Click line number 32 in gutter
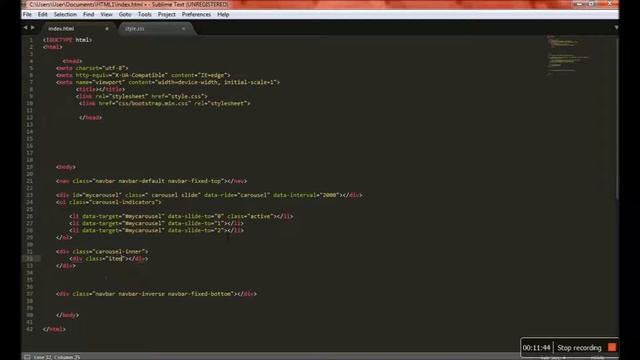 (x=30, y=259)
